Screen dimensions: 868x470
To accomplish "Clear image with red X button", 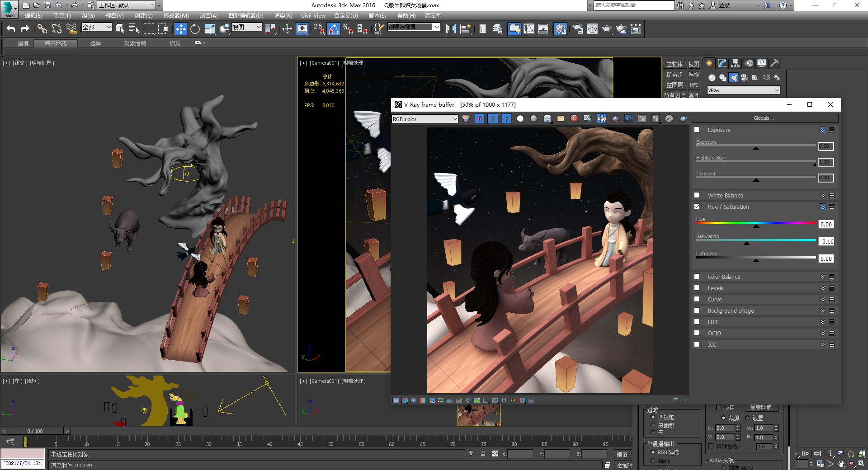I will point(574,118).
